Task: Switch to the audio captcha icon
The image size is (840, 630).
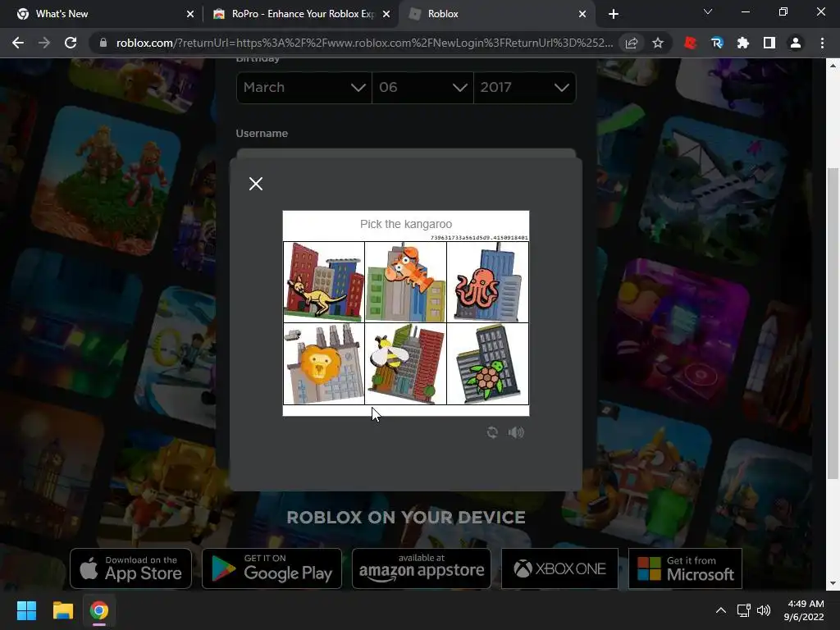Action: coord(516,432)
